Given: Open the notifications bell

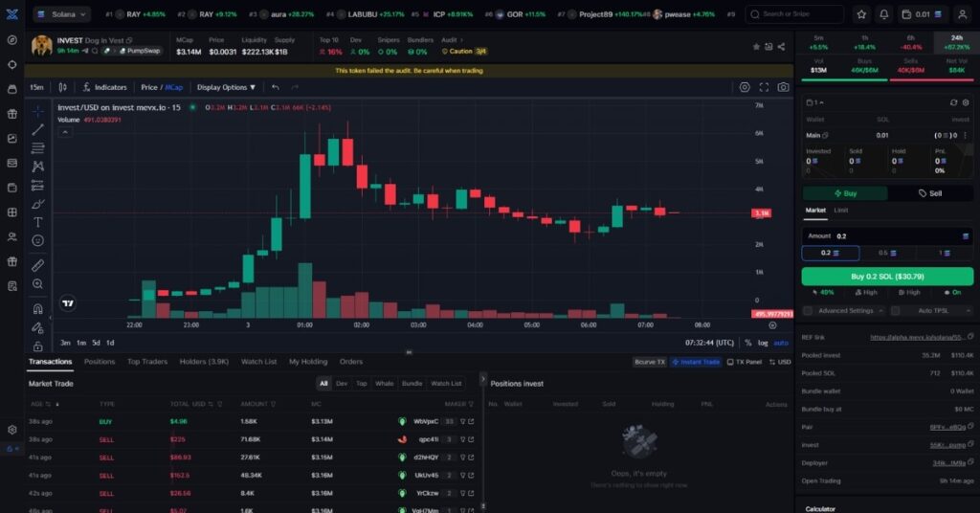Looking at the screenshot, I should 883,13.
